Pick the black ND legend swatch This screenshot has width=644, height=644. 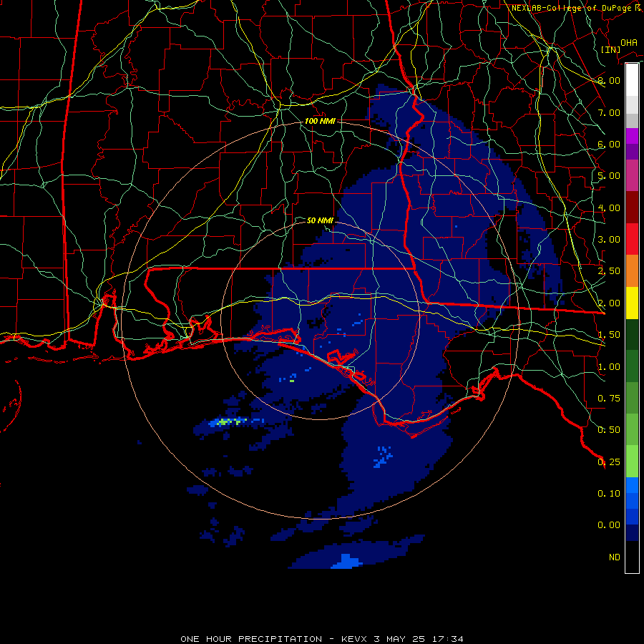click(x=632, y=557)
